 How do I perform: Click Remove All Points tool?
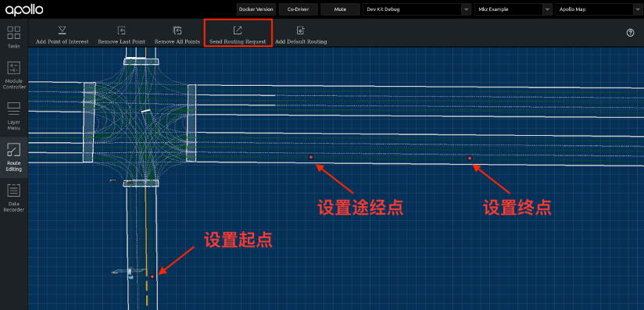pyautogui.click(x=177, y=35)
